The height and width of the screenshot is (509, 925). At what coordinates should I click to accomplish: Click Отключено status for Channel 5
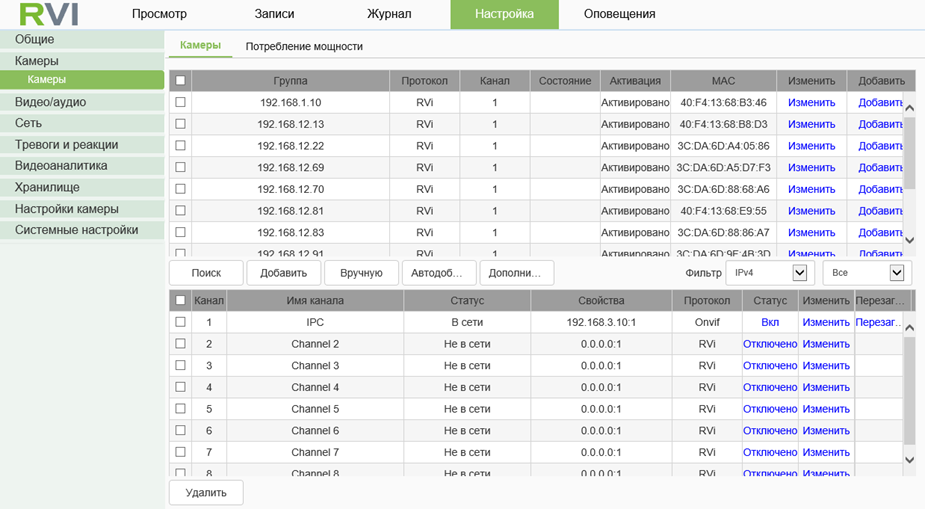[769, 409]
